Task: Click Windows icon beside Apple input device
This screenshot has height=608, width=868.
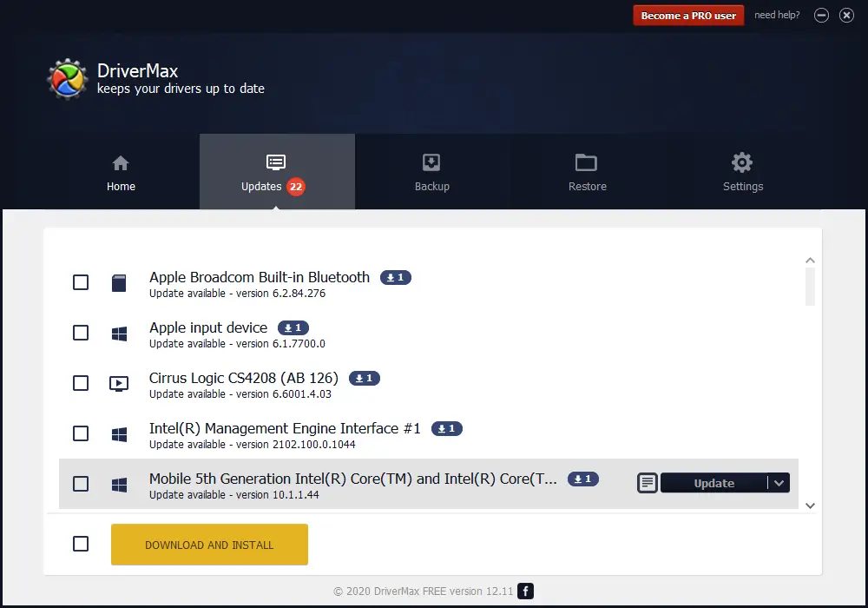Action: (x=119, y=334)
